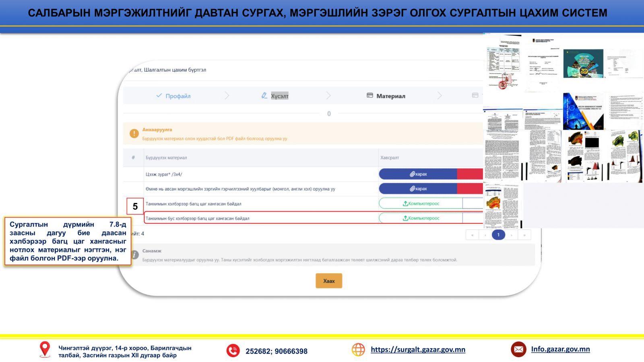Viewport: 644px width, 362px height.
Task: Open the Профайл step tab
Action: pyautogui.click(x=178, y=96)
